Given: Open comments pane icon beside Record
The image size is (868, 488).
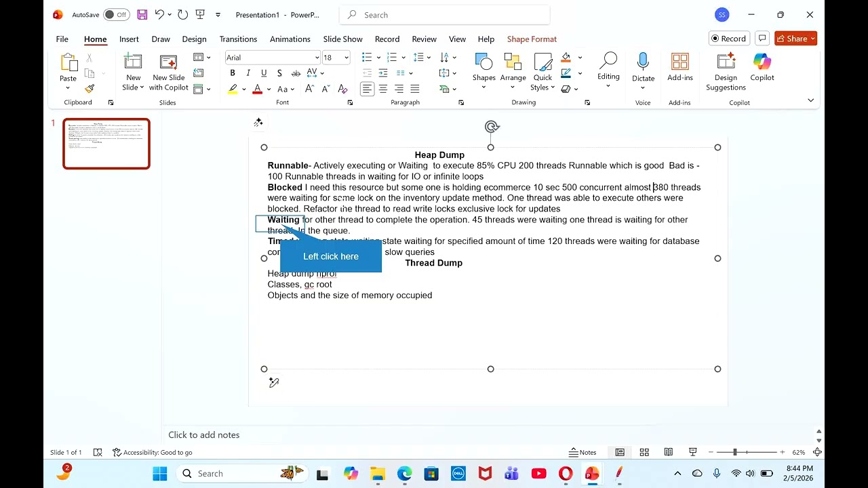Looking at the screenshot, I should pos(762,39).
